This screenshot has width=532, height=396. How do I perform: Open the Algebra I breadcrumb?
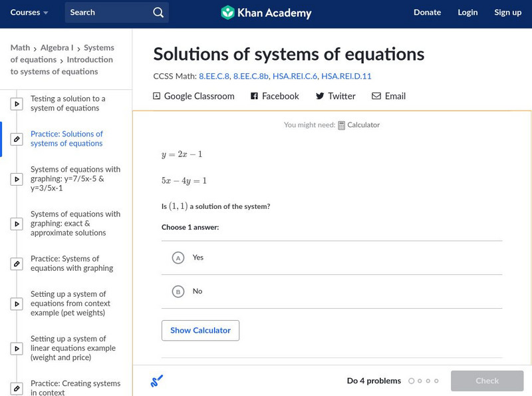tap(59, 48)
